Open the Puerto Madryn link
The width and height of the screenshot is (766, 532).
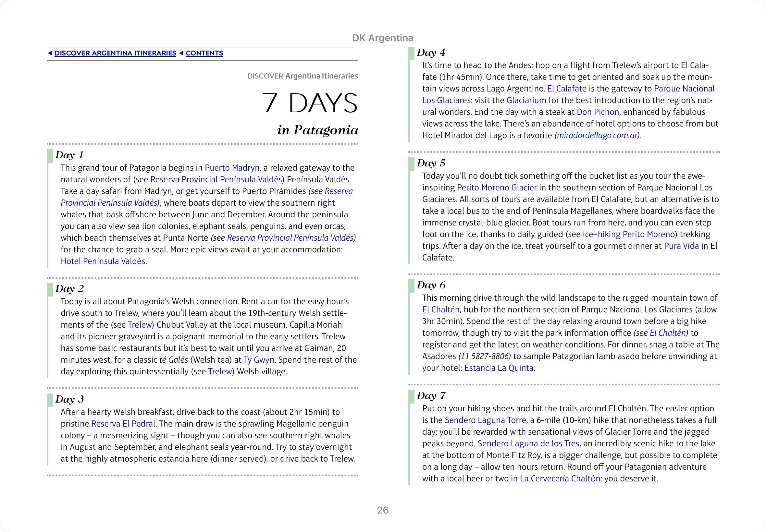[232, 168]
